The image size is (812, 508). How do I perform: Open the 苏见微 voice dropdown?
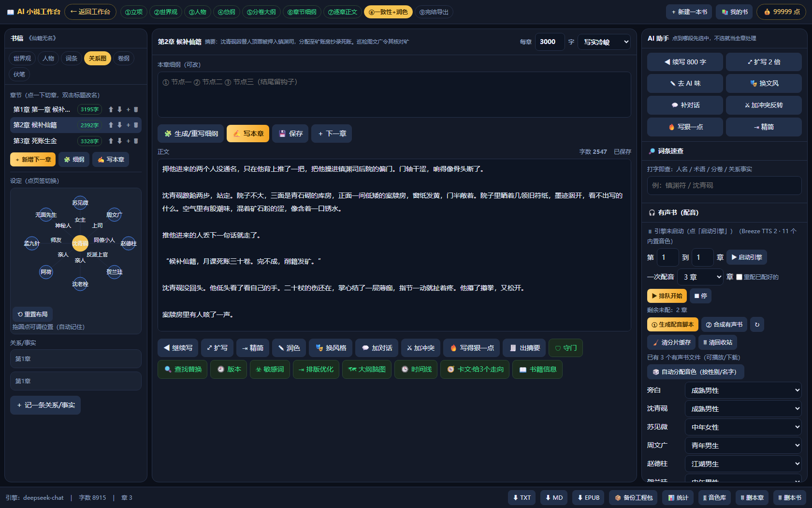(x=743, y=427)
